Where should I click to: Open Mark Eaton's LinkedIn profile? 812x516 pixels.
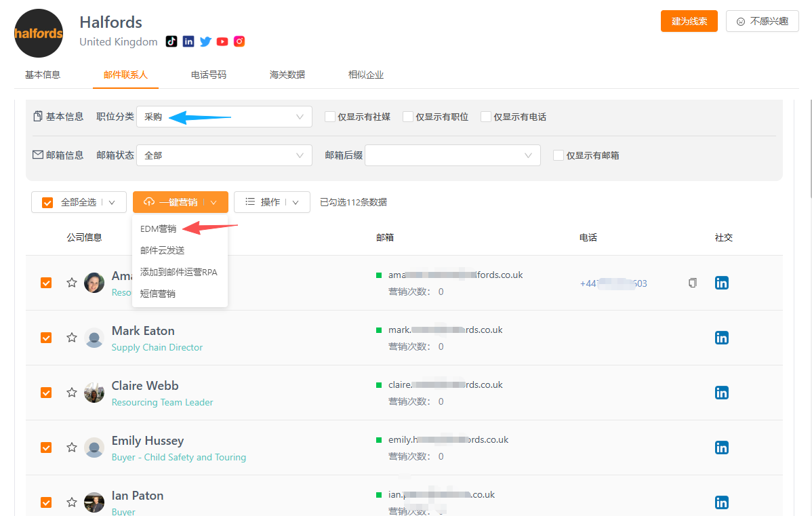tap(721, 338)
